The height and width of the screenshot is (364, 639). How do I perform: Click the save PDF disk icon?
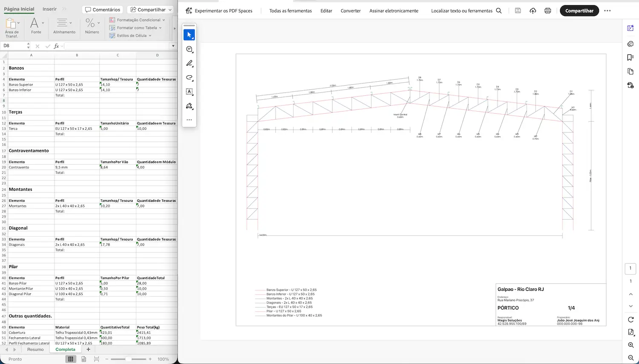pyautogui.click(x=518, y=11)
